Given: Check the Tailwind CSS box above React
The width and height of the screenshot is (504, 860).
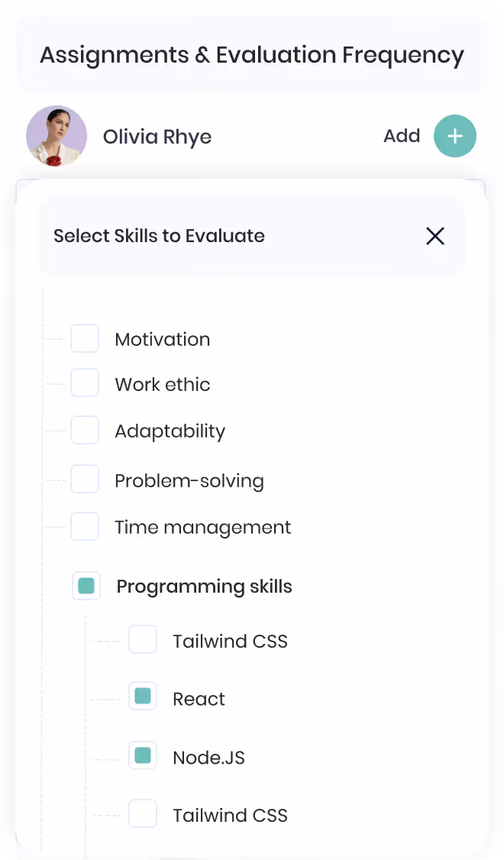Looking at the screenshot, I should coord(143,639).
